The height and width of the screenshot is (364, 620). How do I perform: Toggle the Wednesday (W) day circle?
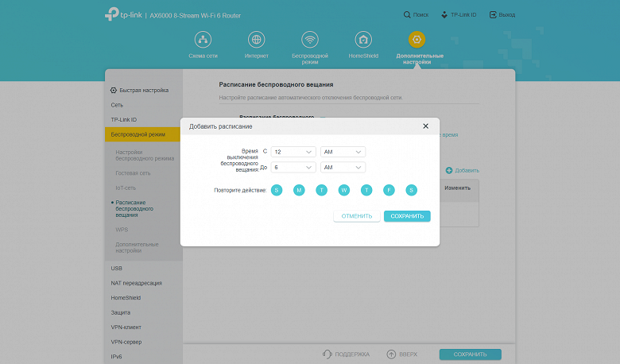344,190
